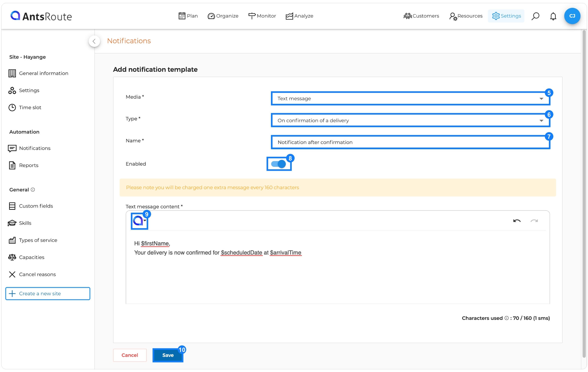Open Capacities settings
588x372 pixels.
[x=26, y=257]
